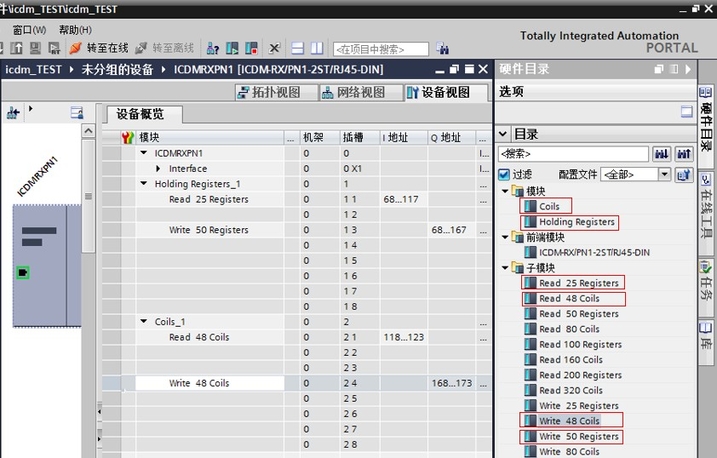This screenshot has height=458, width=717.
Task: Click the Q address cell 168...173
Action: pyautogui.click(x=452, y=383)
